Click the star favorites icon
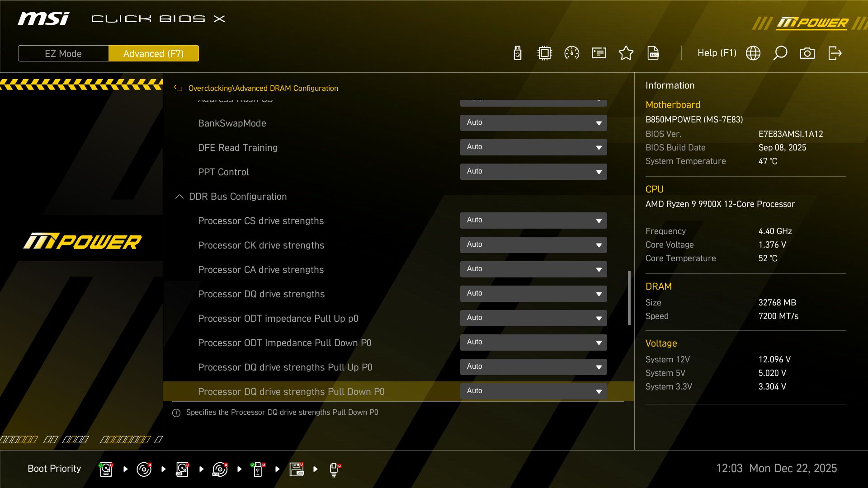868x488 pixels. click(626, 53)
